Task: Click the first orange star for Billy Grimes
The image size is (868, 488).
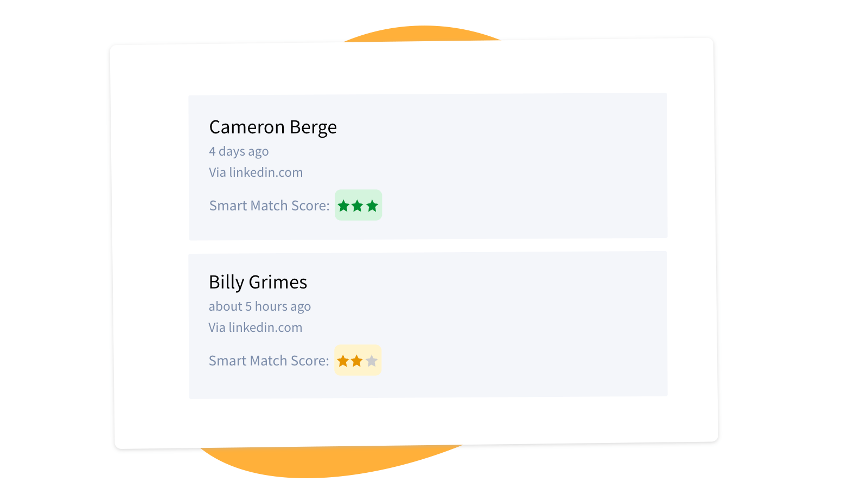Action: [343, 361]
